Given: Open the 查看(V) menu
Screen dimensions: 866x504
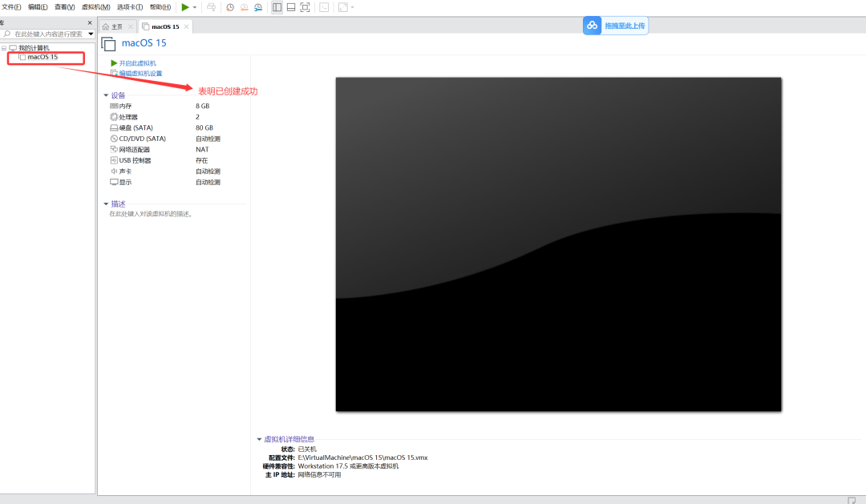Looking at the screenshot, I should click(65, 7).
